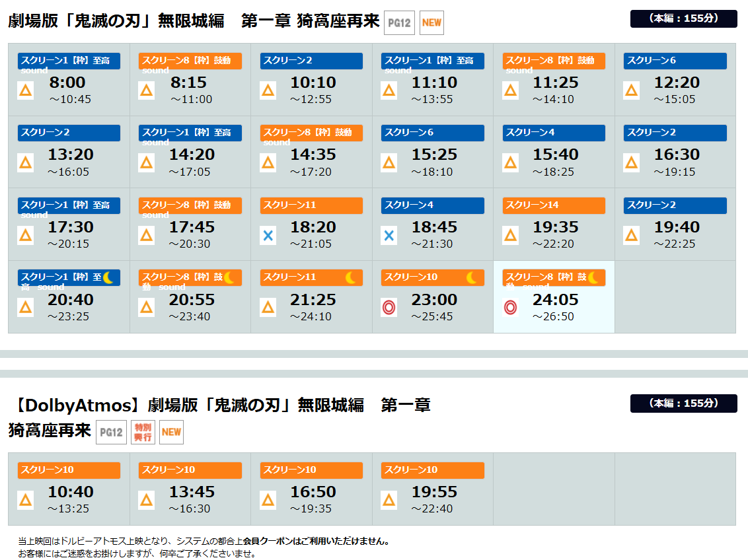Screen dimensions: 748x560
Task: Select the 21:25 showtime time text
Action: 313,300
